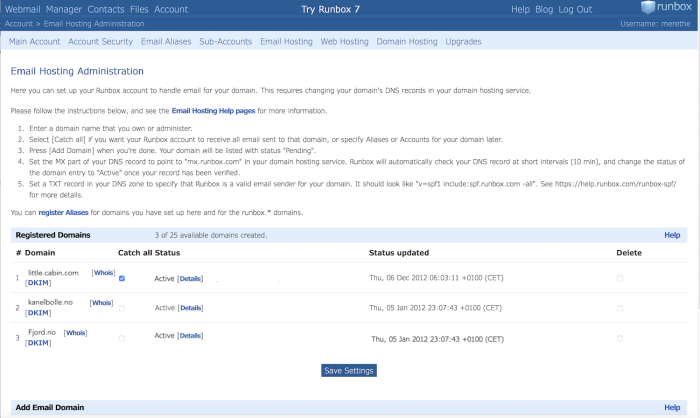Click the Try Runbox 7 link

pyautogui.click(x=330, y=9)
